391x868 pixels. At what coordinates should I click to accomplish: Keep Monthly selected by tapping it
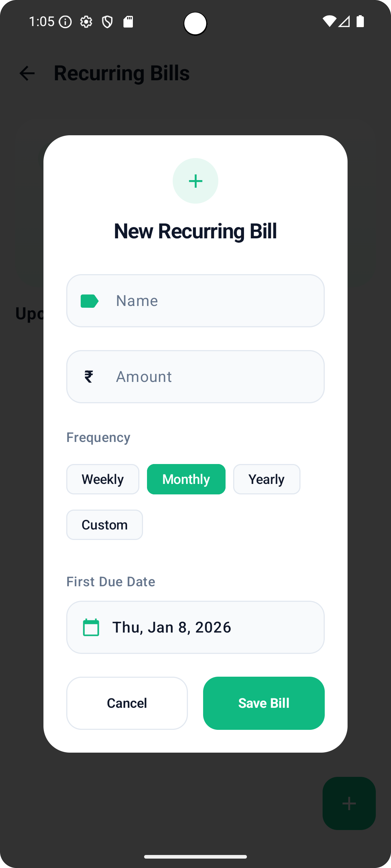tap(186, 479)
